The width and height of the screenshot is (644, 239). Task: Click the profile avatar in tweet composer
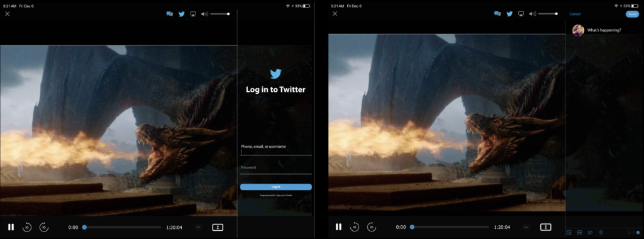point(579,30)
